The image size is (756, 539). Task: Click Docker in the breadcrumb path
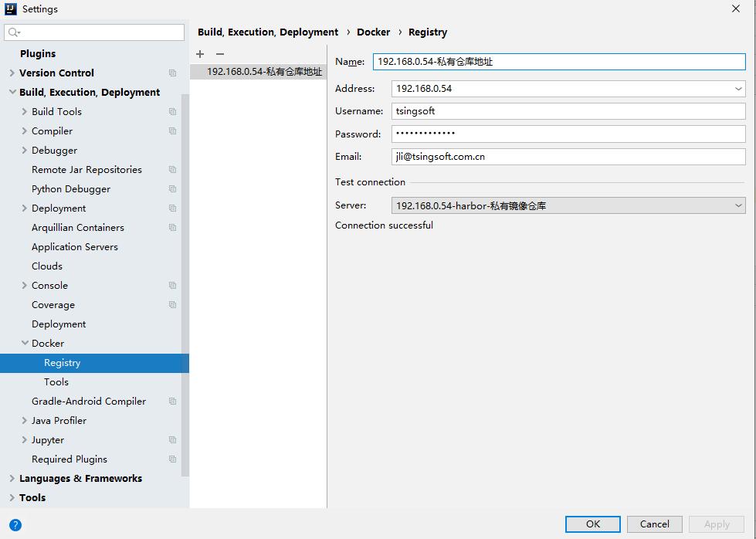point(373,32)
